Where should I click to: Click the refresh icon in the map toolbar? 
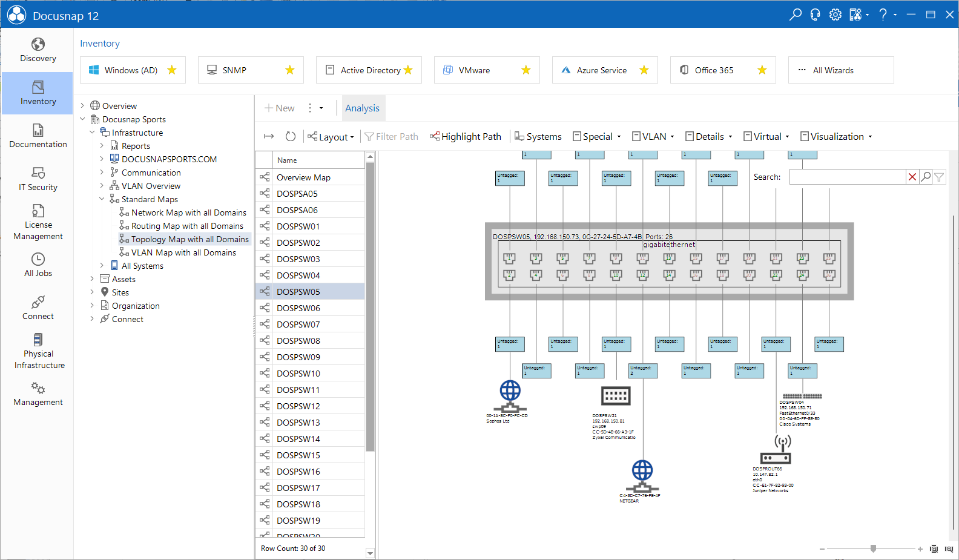291,137
